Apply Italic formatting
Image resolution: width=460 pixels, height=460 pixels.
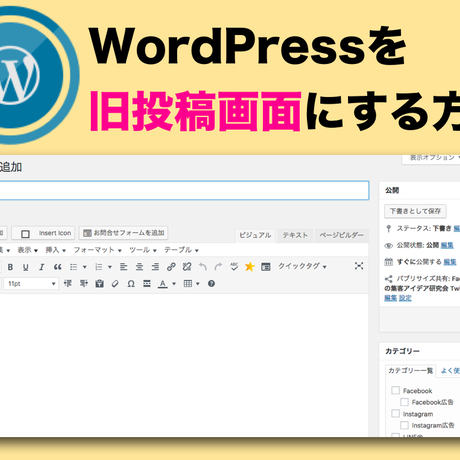click(41, 267)
